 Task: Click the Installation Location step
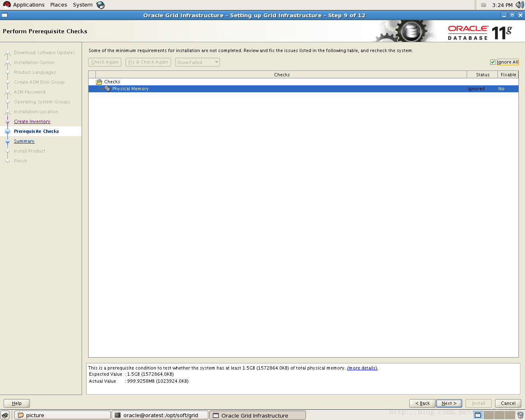click(x=36, y=112)
